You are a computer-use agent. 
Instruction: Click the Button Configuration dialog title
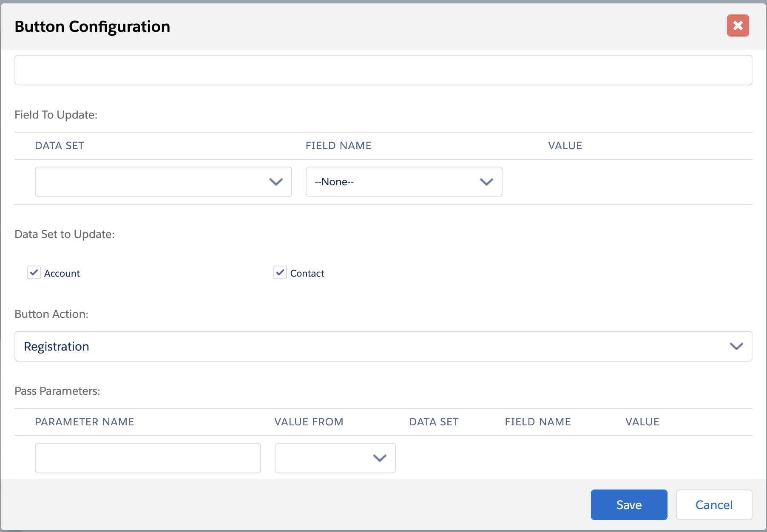point(92,26)
